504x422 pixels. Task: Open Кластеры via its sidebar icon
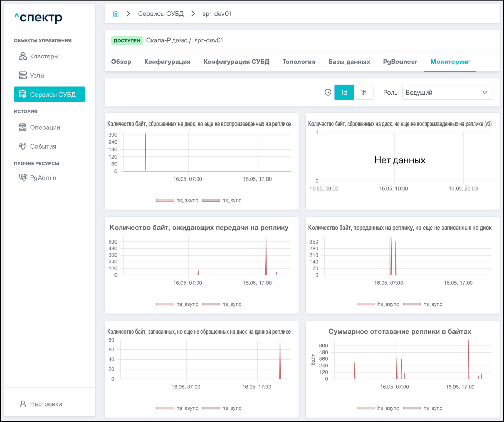tap(23, 56)
